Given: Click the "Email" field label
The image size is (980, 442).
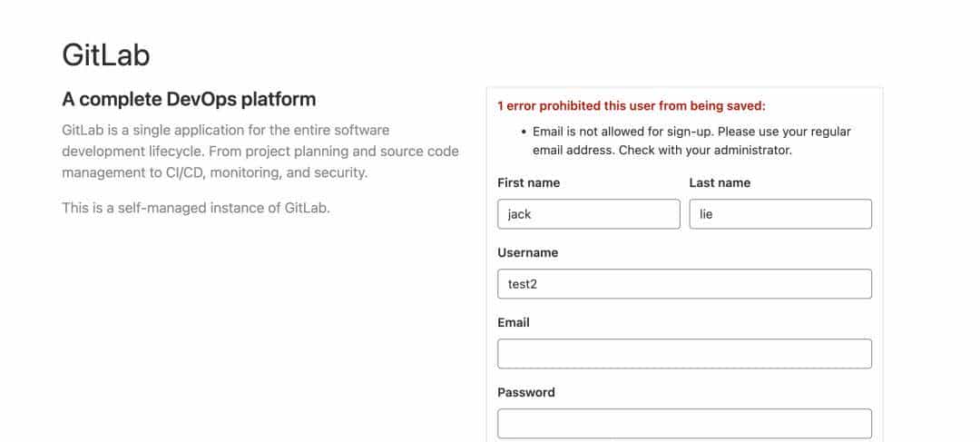Looking at the screenshot, I should [514, 322].
